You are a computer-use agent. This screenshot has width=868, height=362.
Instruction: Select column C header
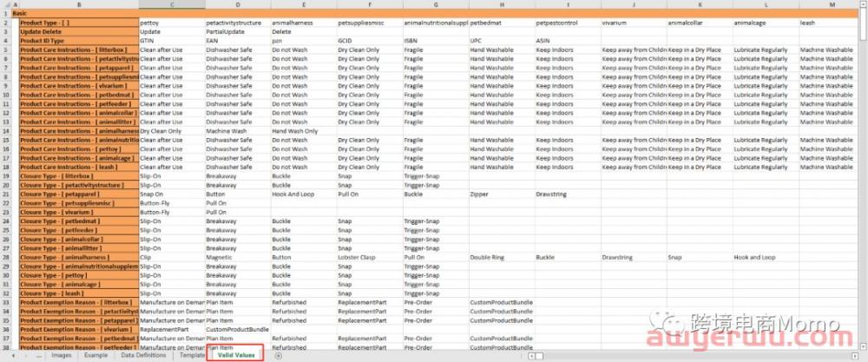click(x=171, y=4)
